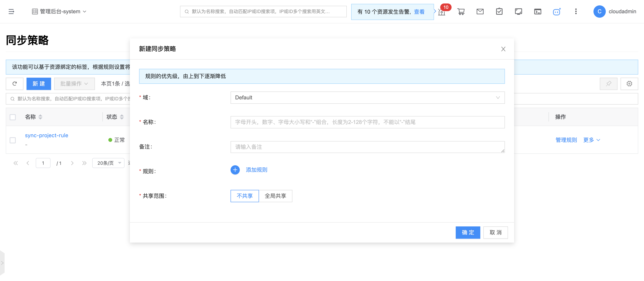The height and width of the screenshot is (281, 644).
Task: Click the arrow beside the alert banner
Action: pos(435,11)
